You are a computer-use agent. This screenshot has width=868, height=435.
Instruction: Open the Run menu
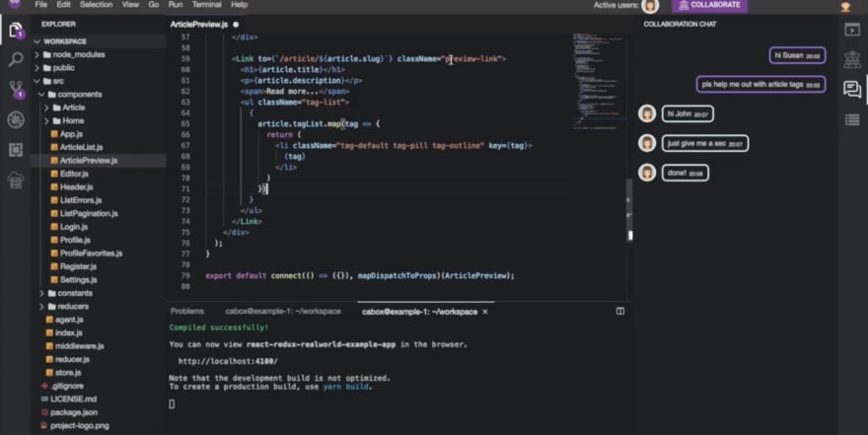(x=176, y=4)
